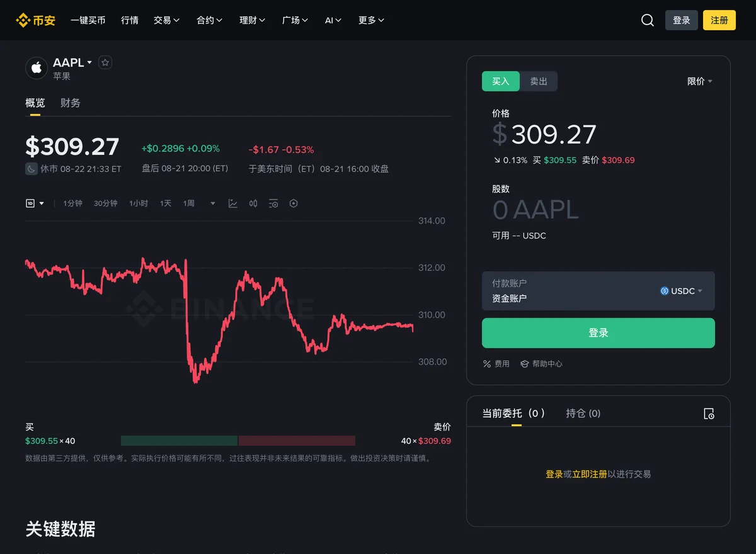Open 行情 markets in the header
Screen dimensions: 756x554
pyautogui.click(x=130, y=20)
